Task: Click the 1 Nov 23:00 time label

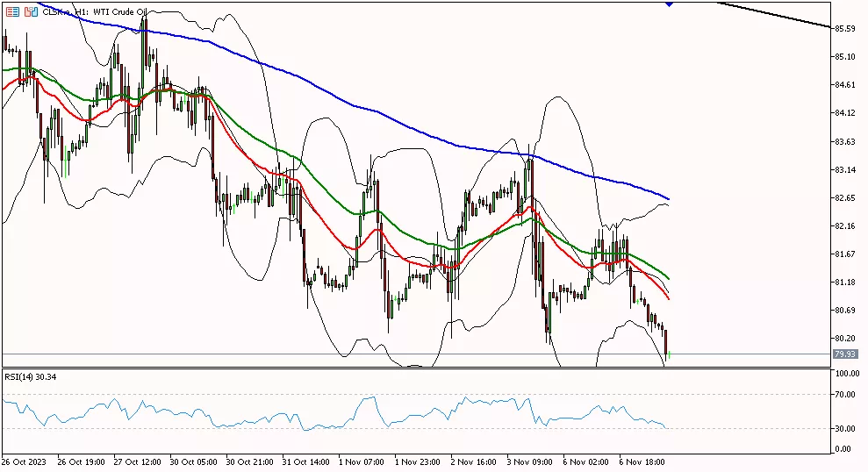Action: point(418,460)
